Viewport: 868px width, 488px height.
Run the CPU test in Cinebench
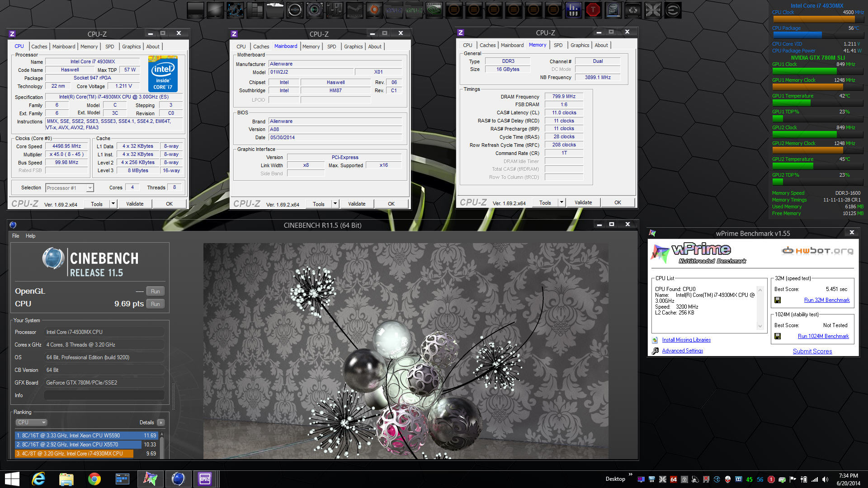coord(156,304)
